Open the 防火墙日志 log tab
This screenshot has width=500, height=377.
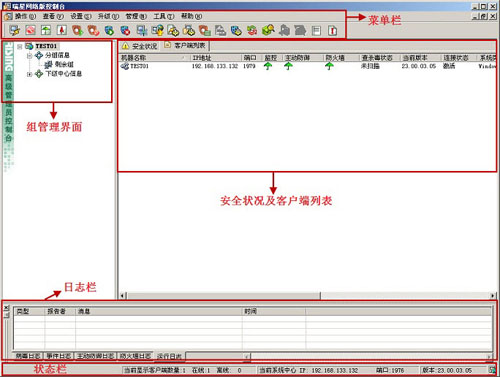click(x=135, y=356)
